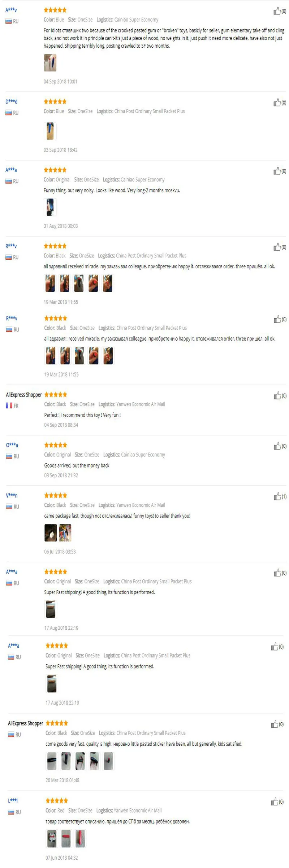Viewport: 289px width, 868px height.
Task: Open the photo in A***v's 04 Sep review
Action: (50, 63)
